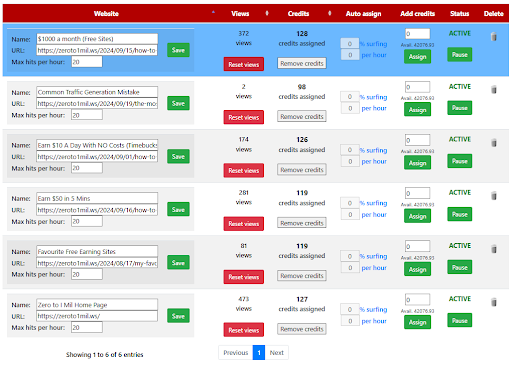This screenshot has height=367, width=512.
Task: Trash the Favourite Free Earning Sites entry
Action: click(494, 249)
